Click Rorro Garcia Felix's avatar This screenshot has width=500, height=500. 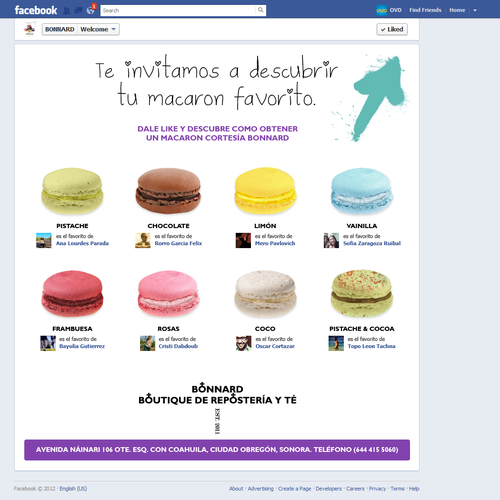tap(143, 240)
